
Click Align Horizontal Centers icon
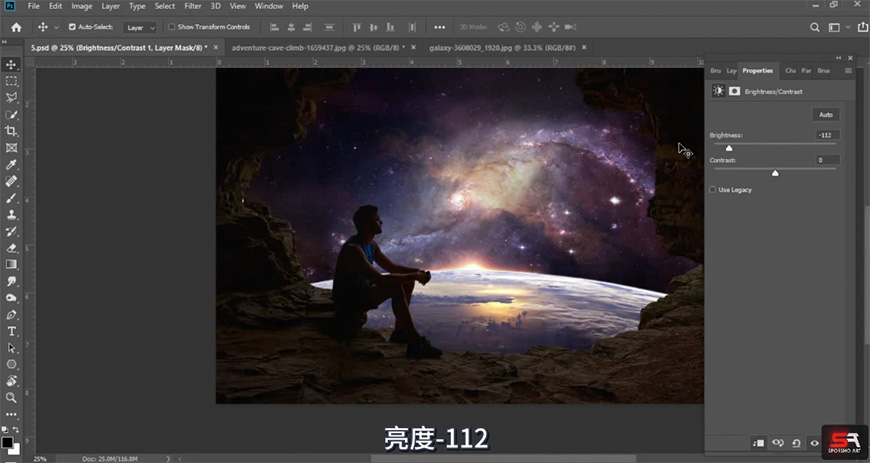tap(291, 27)
